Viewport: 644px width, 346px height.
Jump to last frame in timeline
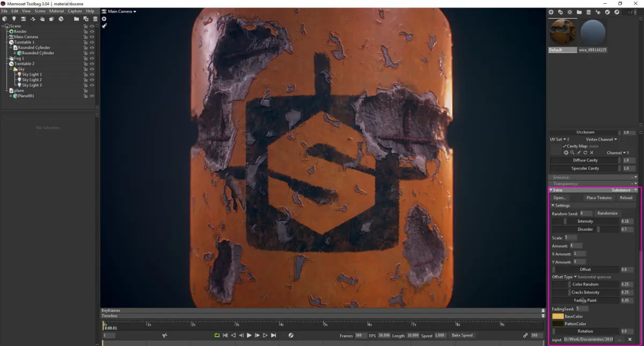pyautogui.click(x=274, y=335)
